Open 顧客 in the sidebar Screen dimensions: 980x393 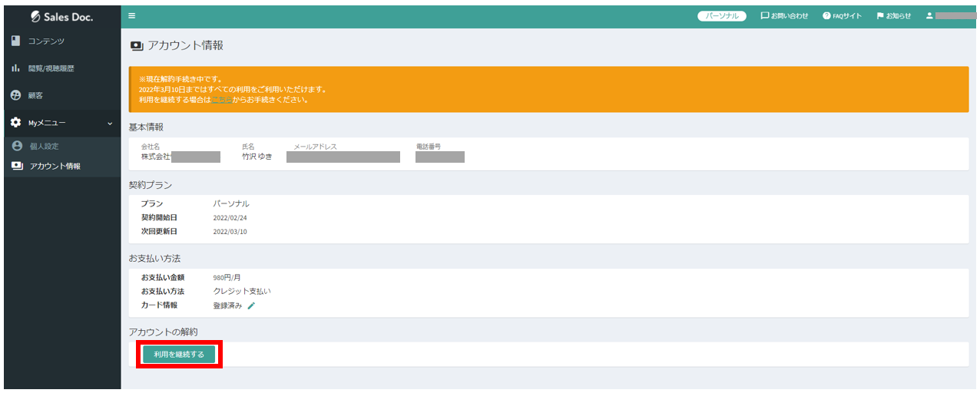(35, 95)
